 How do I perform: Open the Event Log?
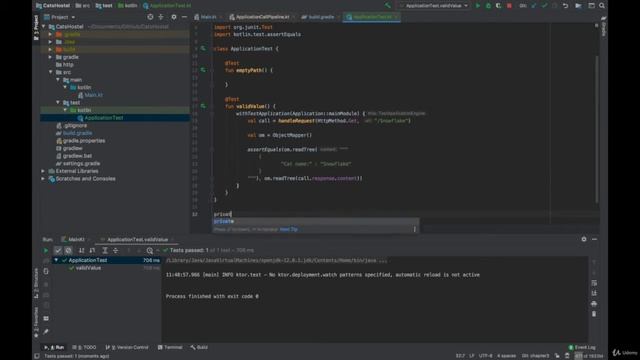pyautogui.click(x=582, y=347)
